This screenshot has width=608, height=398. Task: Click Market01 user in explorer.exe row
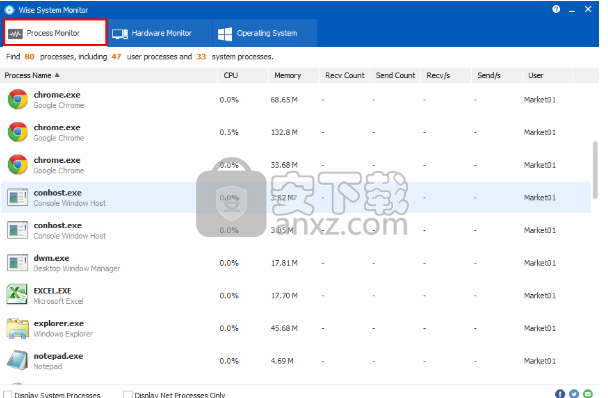click(540, 328)
